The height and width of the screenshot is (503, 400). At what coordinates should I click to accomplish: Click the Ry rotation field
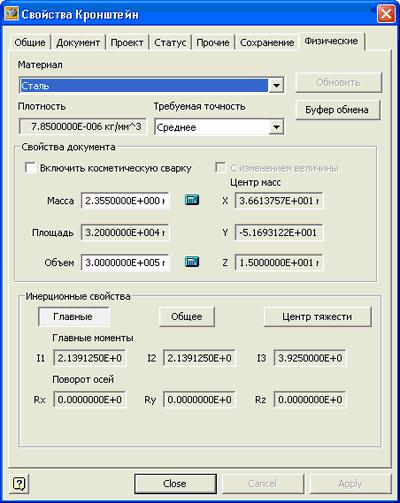pyautogui.click(x=199, y=399)
